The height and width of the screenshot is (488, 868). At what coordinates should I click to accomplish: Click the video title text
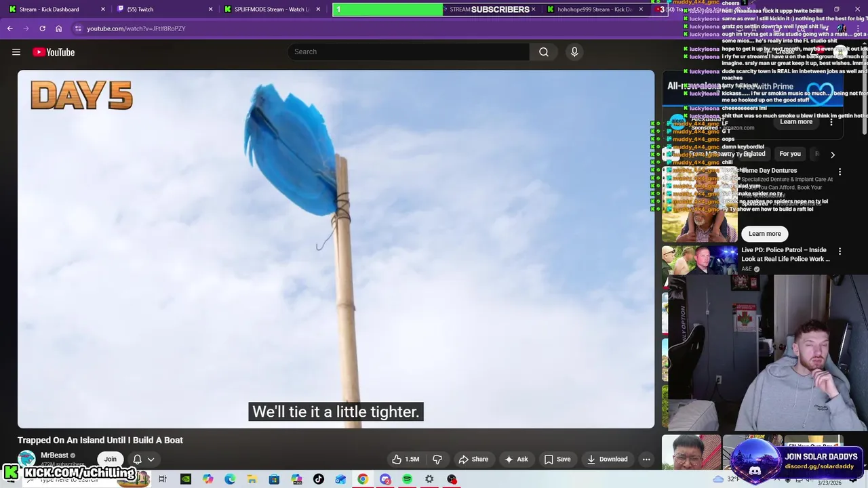click(x=100, y=440)
